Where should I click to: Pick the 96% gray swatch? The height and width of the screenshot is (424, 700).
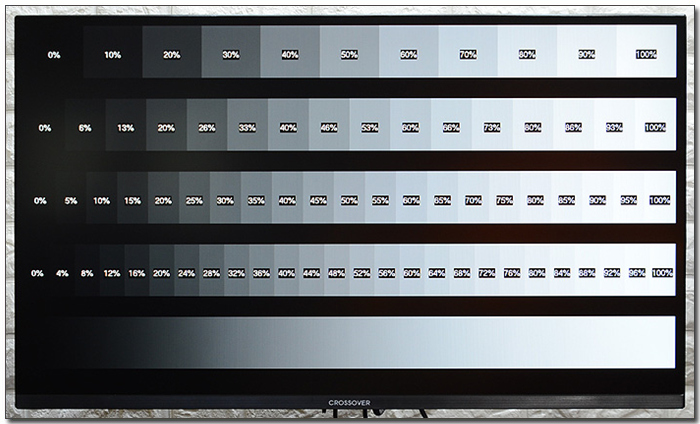(637, 270)
